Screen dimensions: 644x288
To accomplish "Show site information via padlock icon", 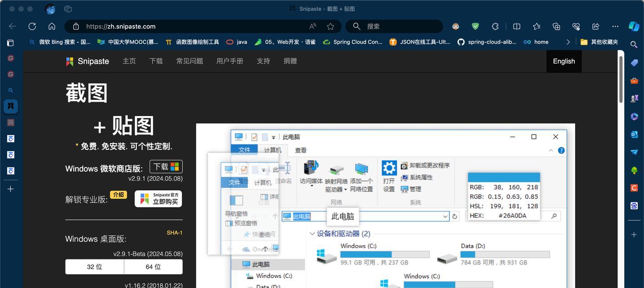I will tap(76, 27).
